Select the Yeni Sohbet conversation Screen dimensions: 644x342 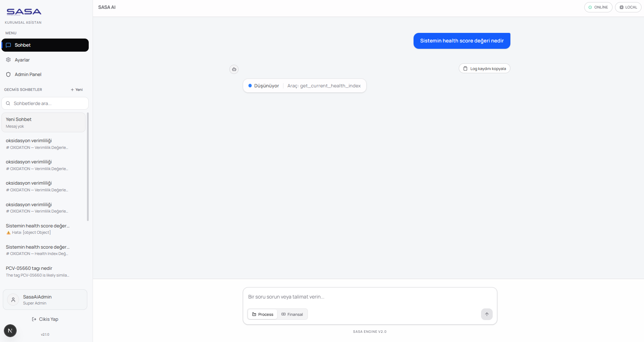click(43, 122)
